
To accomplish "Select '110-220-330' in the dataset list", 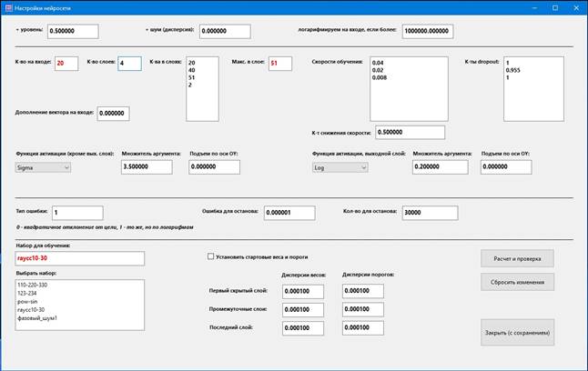I will [36, 286].
